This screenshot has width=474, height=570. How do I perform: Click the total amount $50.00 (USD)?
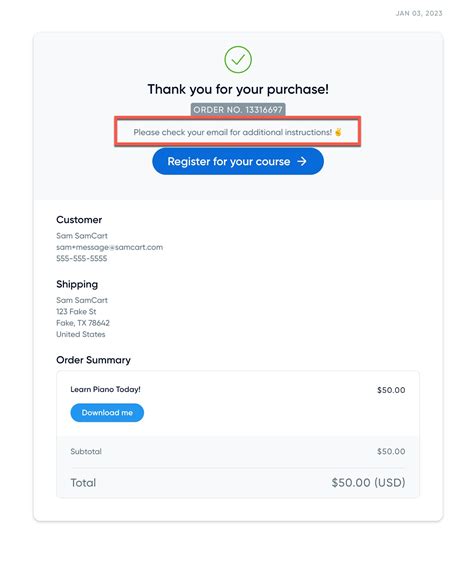click(x=368, y=482)
